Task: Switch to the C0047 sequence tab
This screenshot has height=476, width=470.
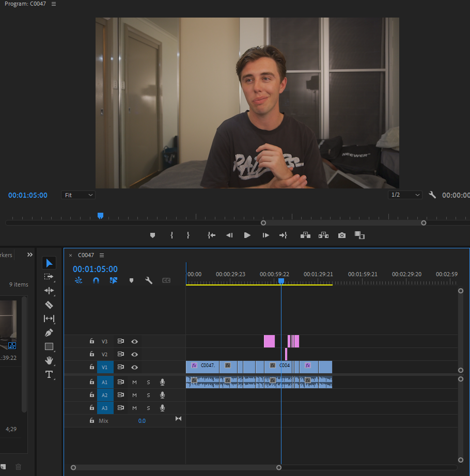Action: (85, 255)
